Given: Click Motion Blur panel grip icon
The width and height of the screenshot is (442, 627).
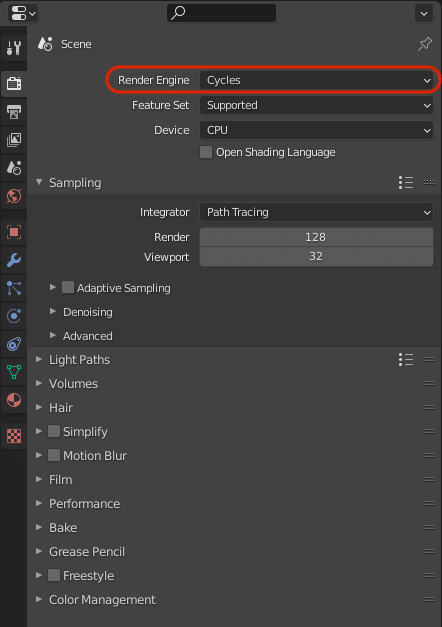Looking at the screenshot, I should [x=429, y=455].
